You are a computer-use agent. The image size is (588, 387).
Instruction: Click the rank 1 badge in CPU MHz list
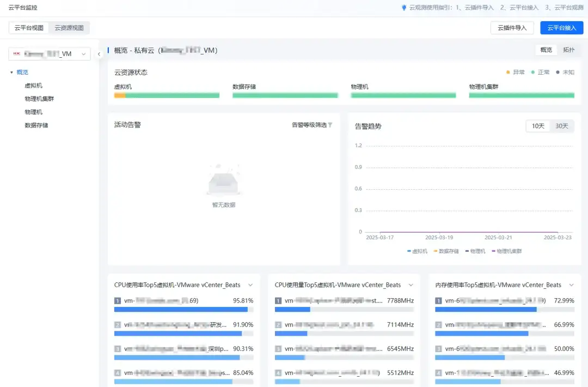coord(278,301)
